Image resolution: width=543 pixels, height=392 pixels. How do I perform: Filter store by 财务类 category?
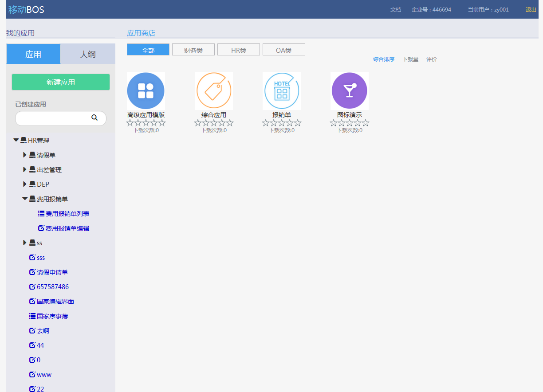click(x=193, y=50)
